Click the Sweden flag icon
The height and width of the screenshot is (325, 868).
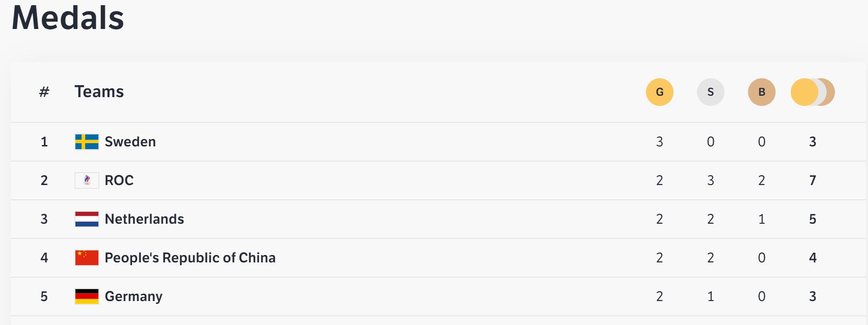tap(87, 142)
